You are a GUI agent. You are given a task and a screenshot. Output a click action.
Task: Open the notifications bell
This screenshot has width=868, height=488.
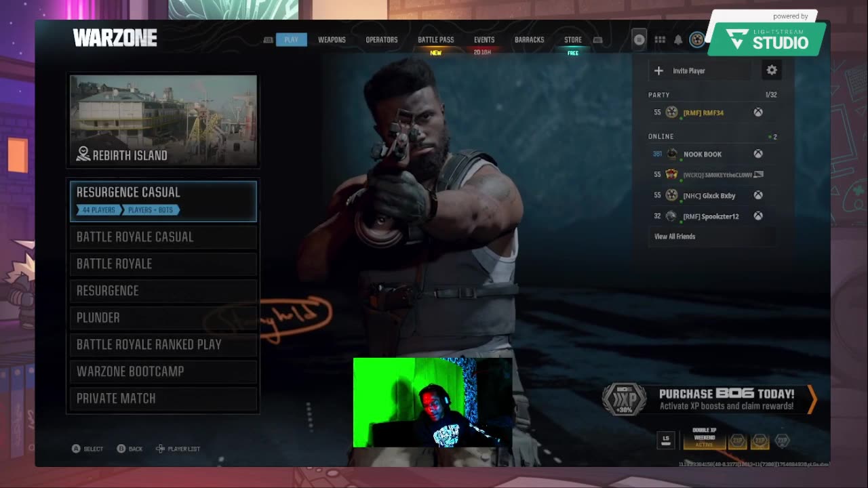(x=678, y=40)
